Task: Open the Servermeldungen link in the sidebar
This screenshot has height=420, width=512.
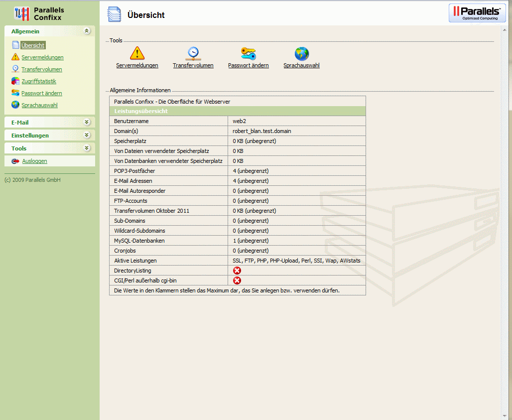Action: pyautogui.click(x=42, y=57)
